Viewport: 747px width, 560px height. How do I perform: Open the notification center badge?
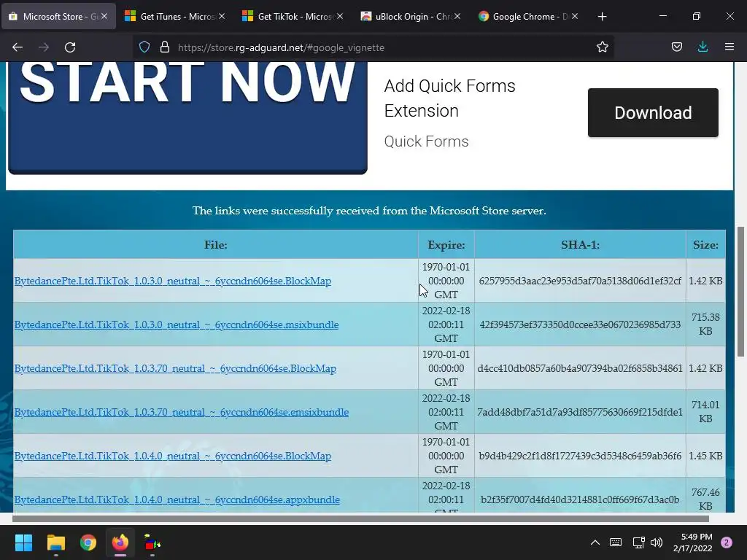[727, 542]
